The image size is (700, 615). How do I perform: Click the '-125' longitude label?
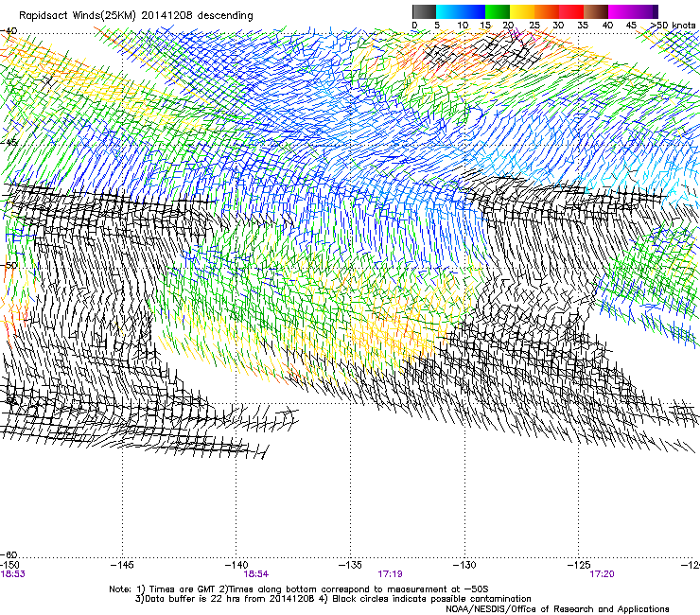579,565
